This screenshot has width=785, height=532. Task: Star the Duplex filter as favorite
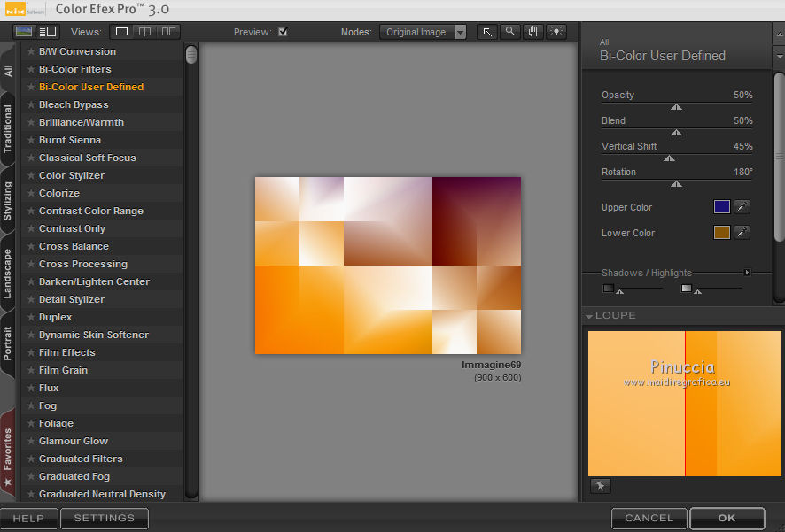(31, 317)
